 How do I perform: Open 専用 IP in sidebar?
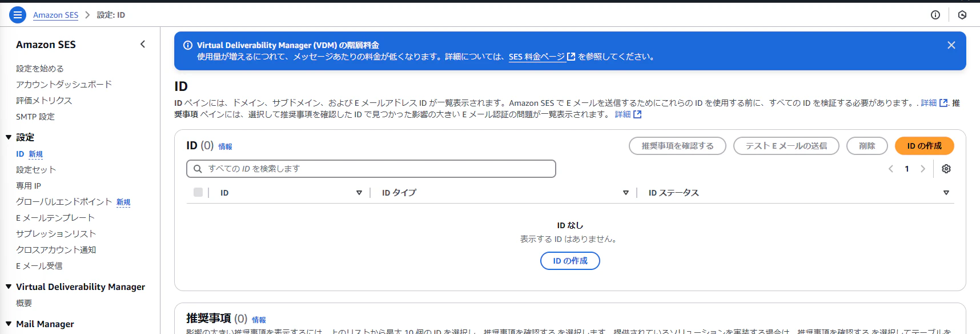[29, 186]
